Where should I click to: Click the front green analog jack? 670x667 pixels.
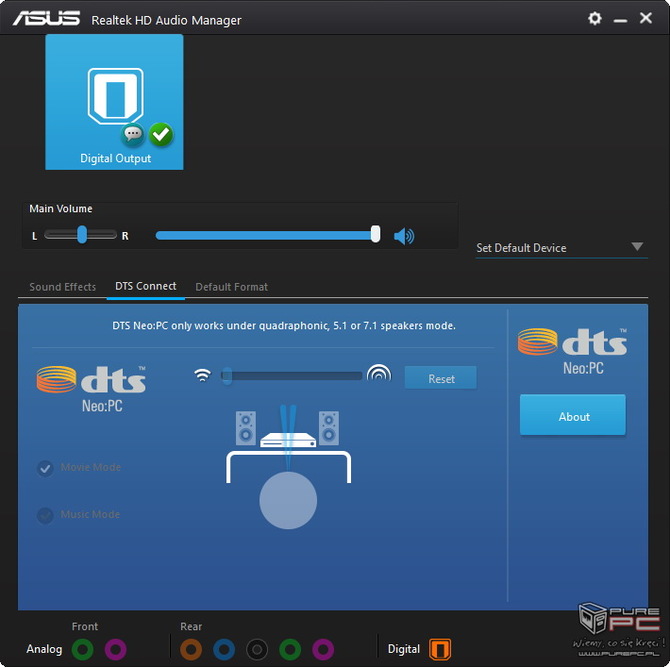pos(82,649)
